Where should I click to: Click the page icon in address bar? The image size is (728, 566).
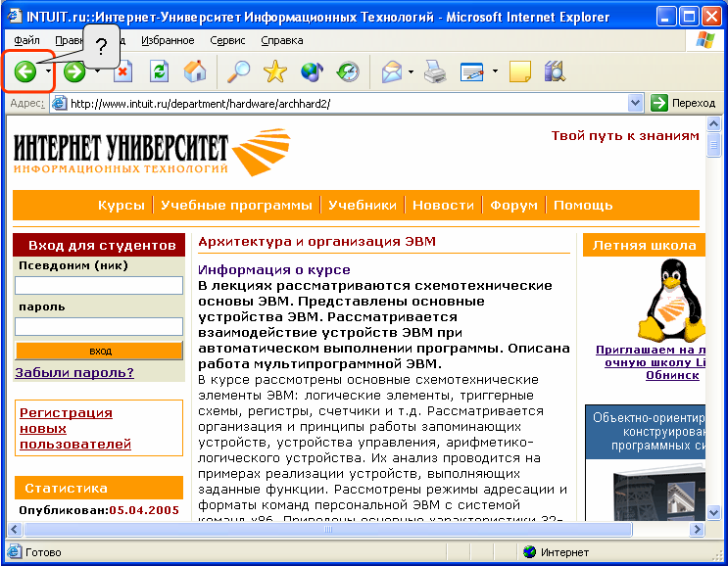point(59,103)
